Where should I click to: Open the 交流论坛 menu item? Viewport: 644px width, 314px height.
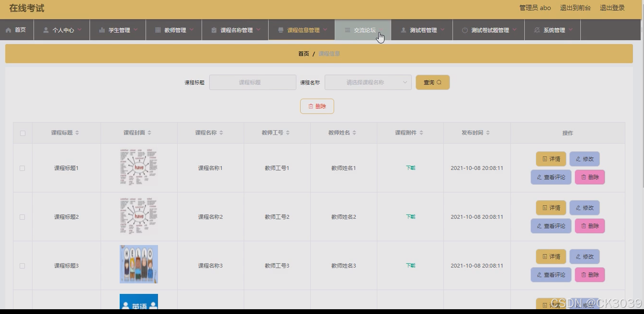363,30
